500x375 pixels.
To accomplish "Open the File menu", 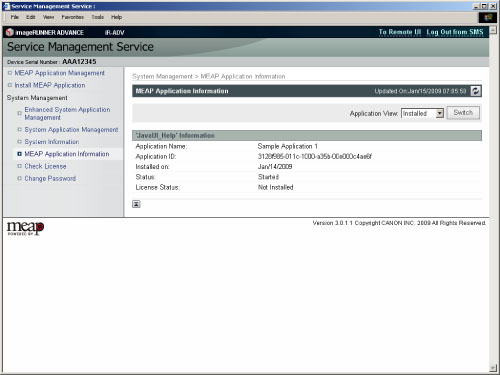I will (15, 17).
